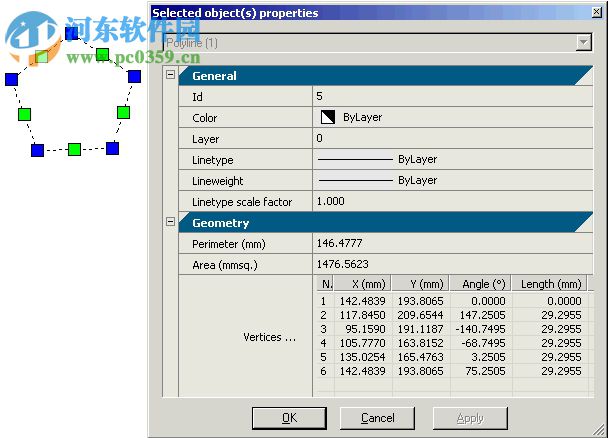Click angle value 147.2505
The image size is (609, 438).
[482, 315]
